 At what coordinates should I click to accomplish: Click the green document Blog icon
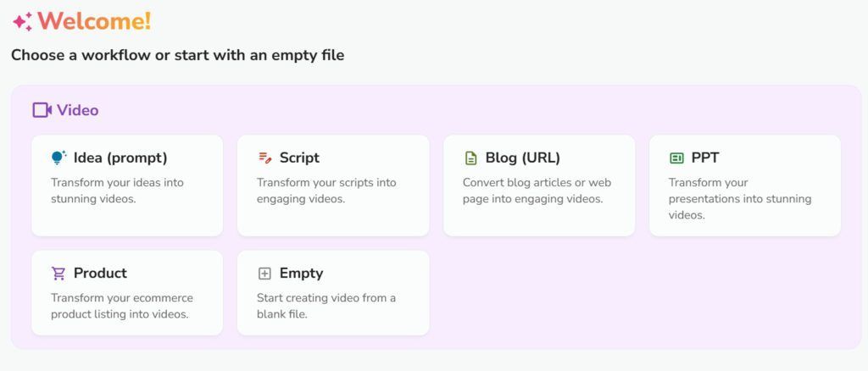(x=470, y=158)
